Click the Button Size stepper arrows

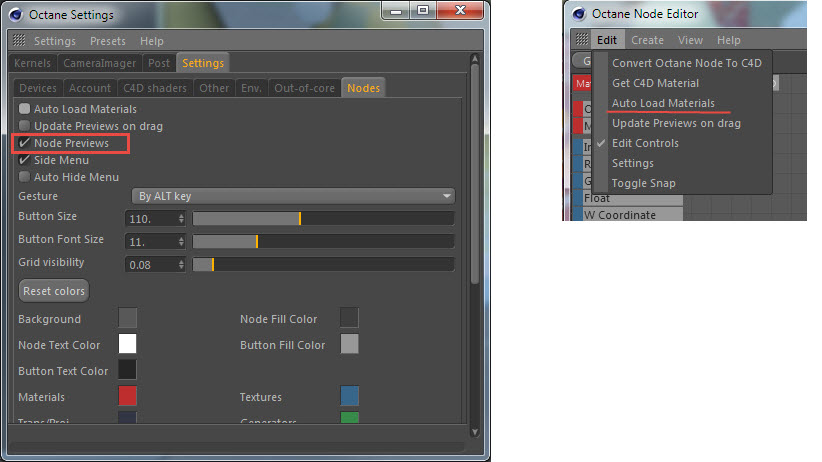coord(181,219)
